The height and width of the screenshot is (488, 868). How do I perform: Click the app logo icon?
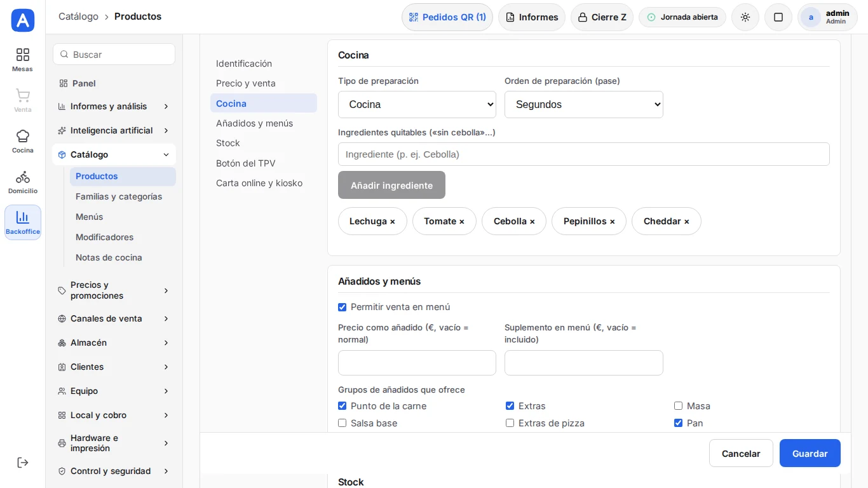coord(23,20)
